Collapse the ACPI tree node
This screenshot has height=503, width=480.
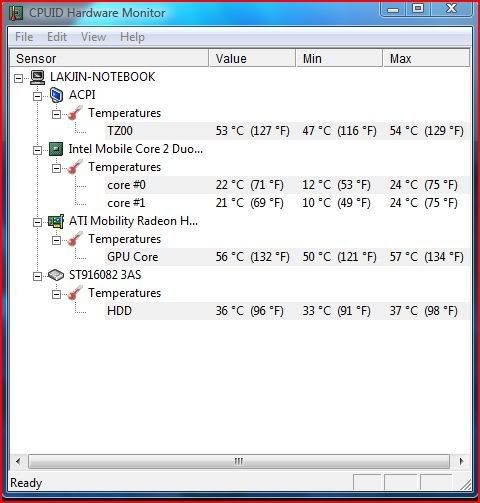pyautogui.click(x=37, y=96)
